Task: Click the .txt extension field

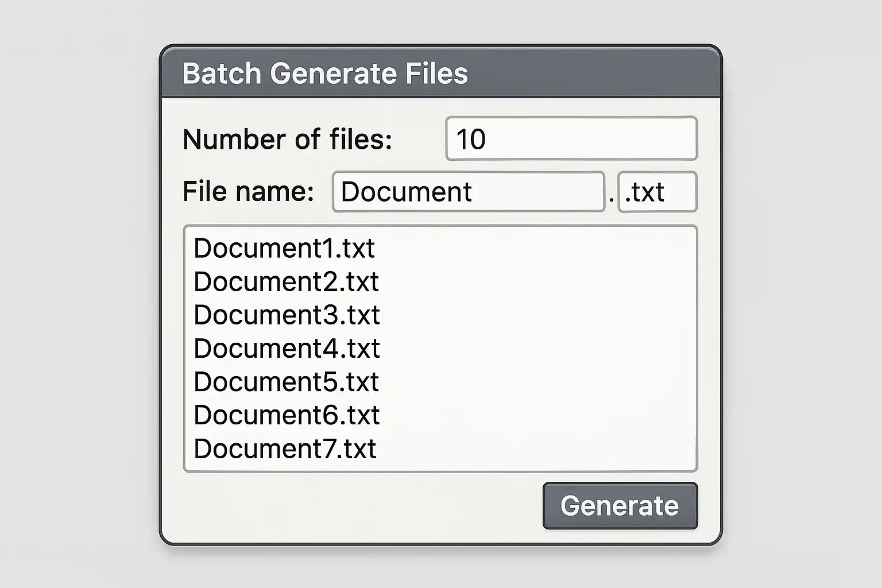Action: coord(657,192)
